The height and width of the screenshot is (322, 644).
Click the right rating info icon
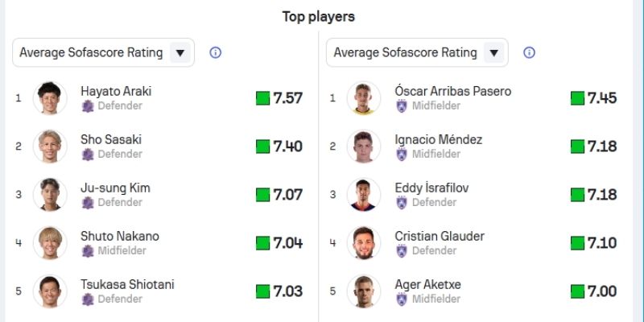(529, 53)
